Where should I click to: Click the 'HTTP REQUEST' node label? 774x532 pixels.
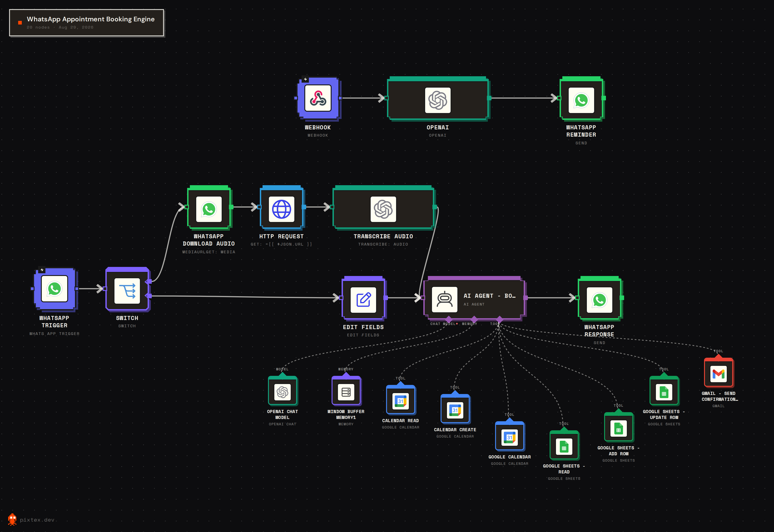[281, 236]
